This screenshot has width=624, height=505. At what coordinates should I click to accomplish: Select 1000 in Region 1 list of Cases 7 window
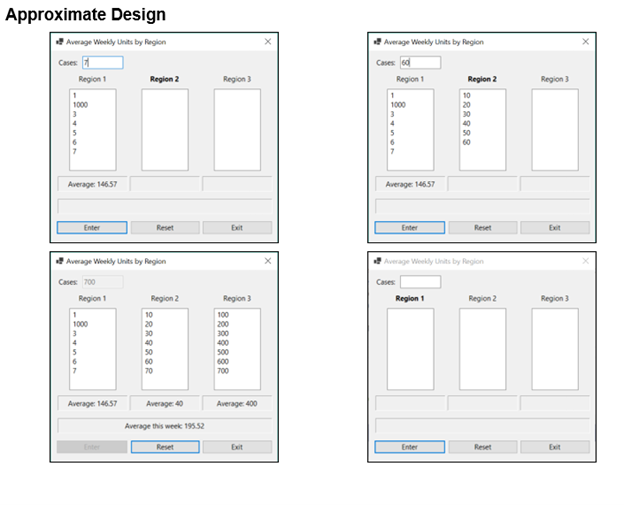[80, 105]
